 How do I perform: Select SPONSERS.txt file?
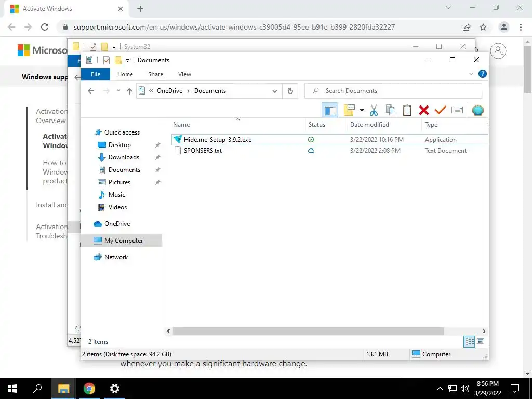[x=203, y=151]
